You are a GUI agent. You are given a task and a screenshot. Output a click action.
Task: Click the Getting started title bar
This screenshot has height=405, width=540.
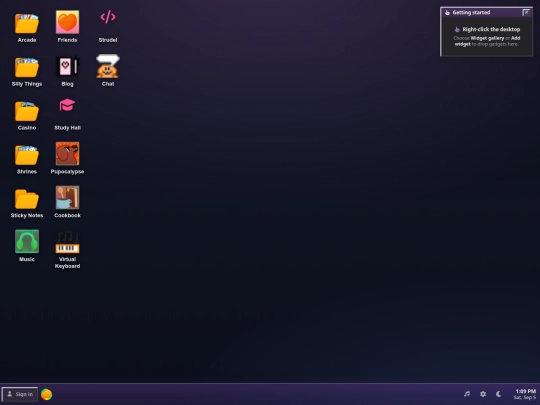(486, 13)
